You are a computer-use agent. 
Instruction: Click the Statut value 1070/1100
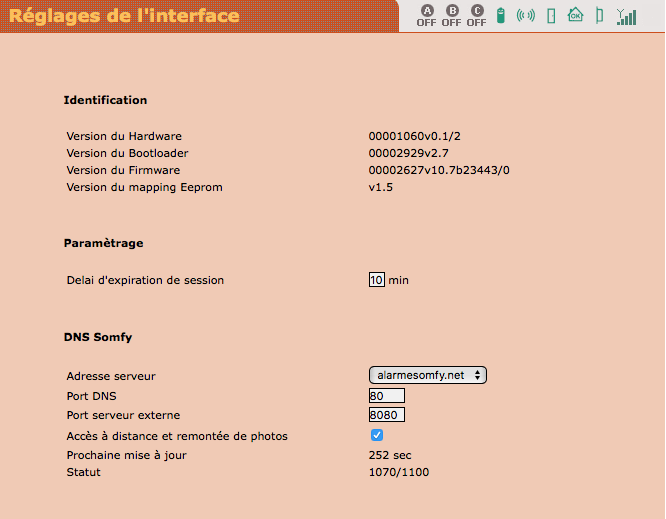[399, 472]
